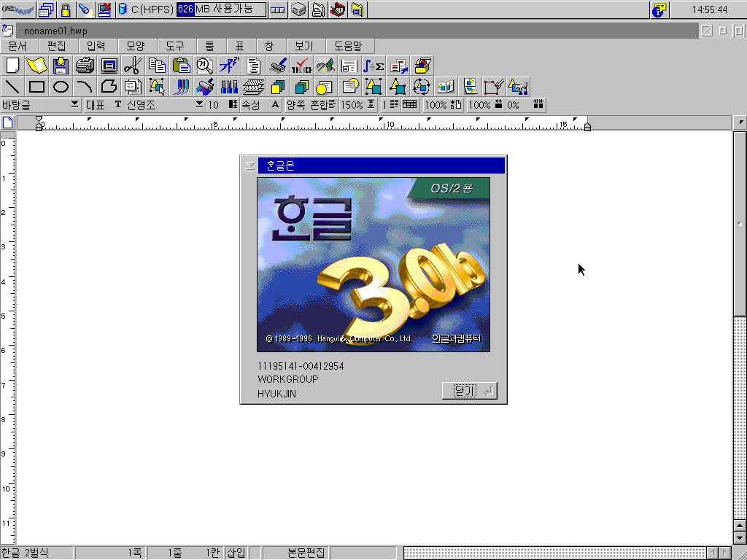This screenshot has width=747, height=560.
Task: Open the equation editor integral-sigma icon
Action: [x=373, y=65]
